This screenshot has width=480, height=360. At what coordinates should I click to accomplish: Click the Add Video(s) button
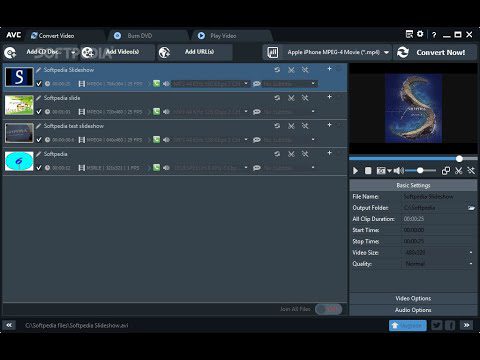coord(117,52)
